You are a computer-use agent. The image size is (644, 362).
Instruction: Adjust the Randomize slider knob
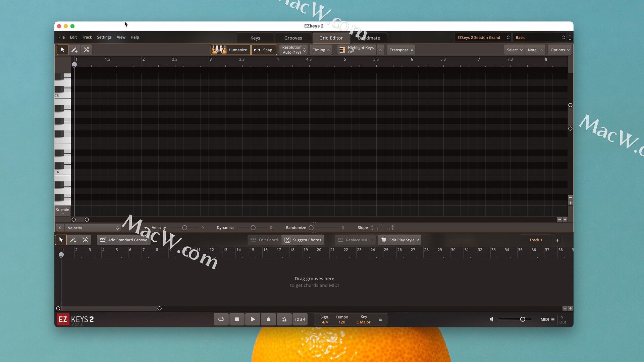pos(311,228)
